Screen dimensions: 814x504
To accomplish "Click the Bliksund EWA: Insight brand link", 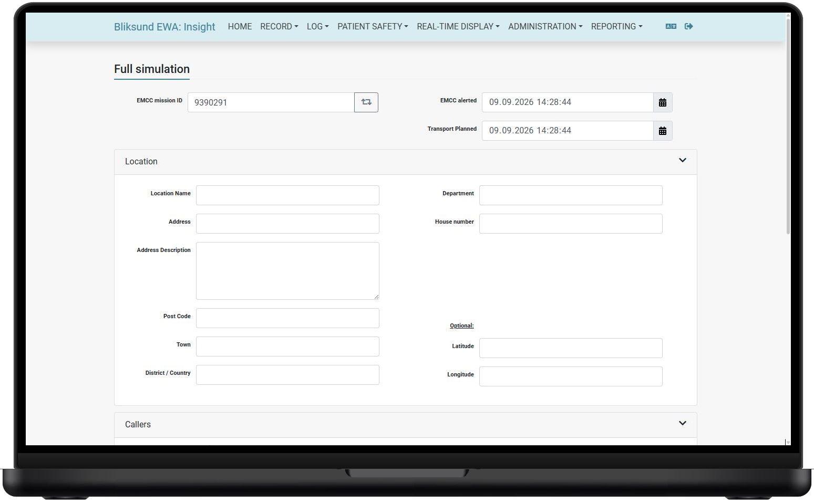I will [x=164, y=27].
